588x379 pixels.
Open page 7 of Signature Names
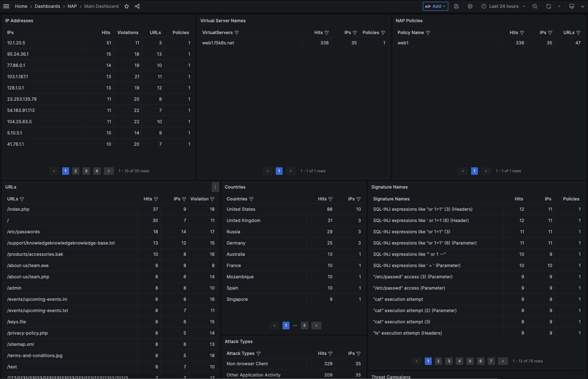click(x=491, y=361)
